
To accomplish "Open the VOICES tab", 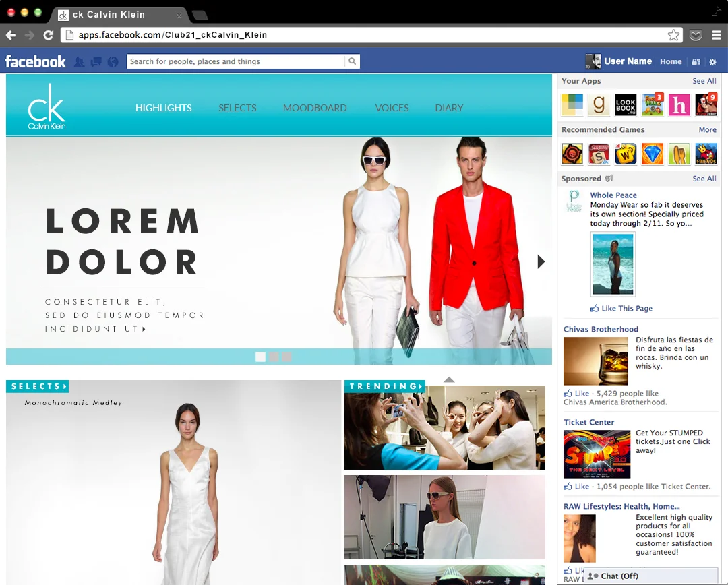I will tap(392, 108).
